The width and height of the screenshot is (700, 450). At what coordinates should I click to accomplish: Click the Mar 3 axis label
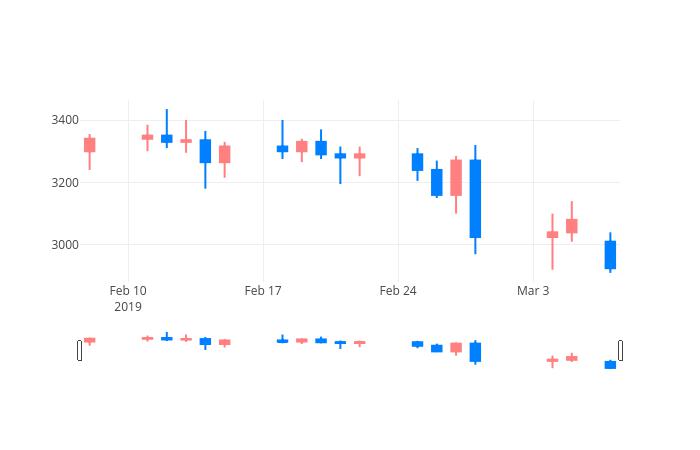(533, 291)
